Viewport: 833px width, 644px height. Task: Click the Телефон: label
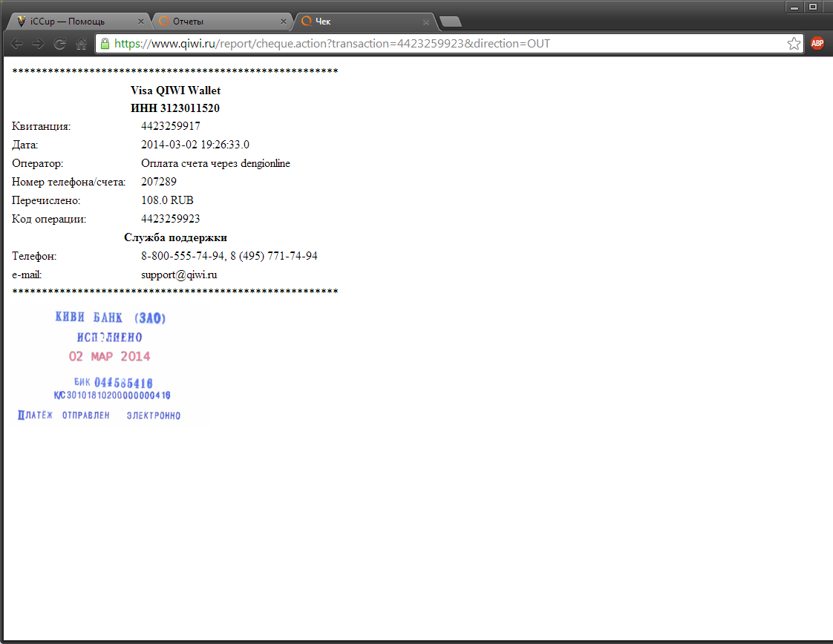pos(34,257)
